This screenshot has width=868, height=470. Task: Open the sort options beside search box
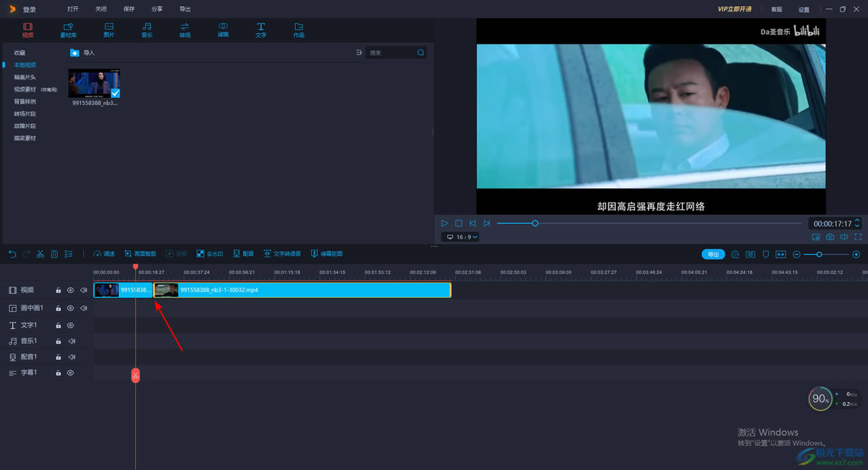coord(358,53)
